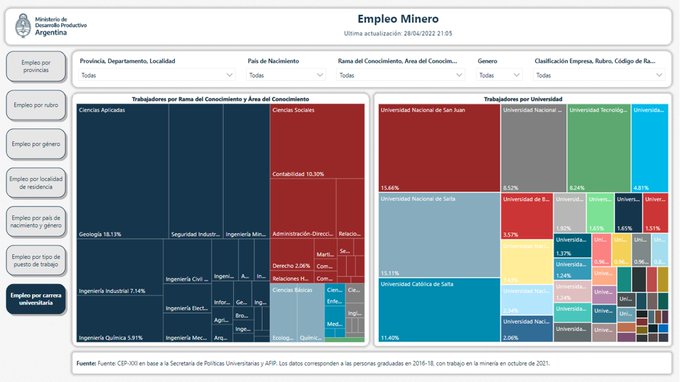Select the Relaciones H... tile
Viewport: 680px width, 382px height.
(x=292, y=277)
